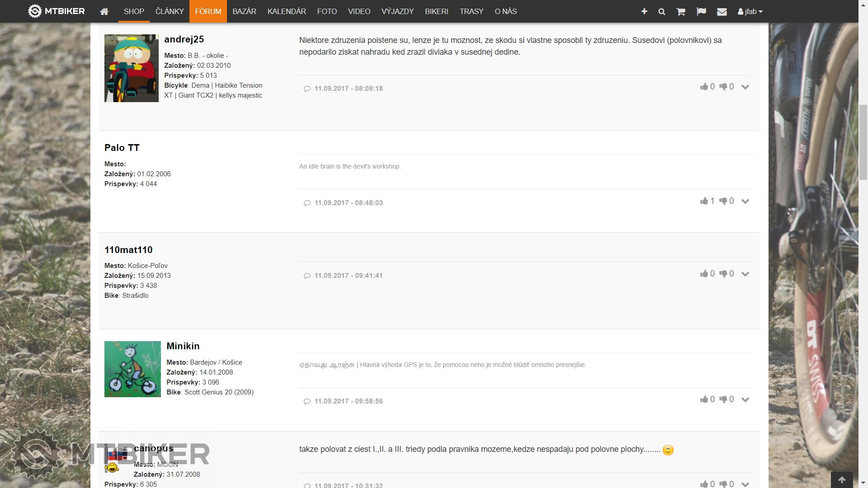Expand options chevron on 110mat110's post
The width and height of the screenshot is (868, 488).
[745, 274]
